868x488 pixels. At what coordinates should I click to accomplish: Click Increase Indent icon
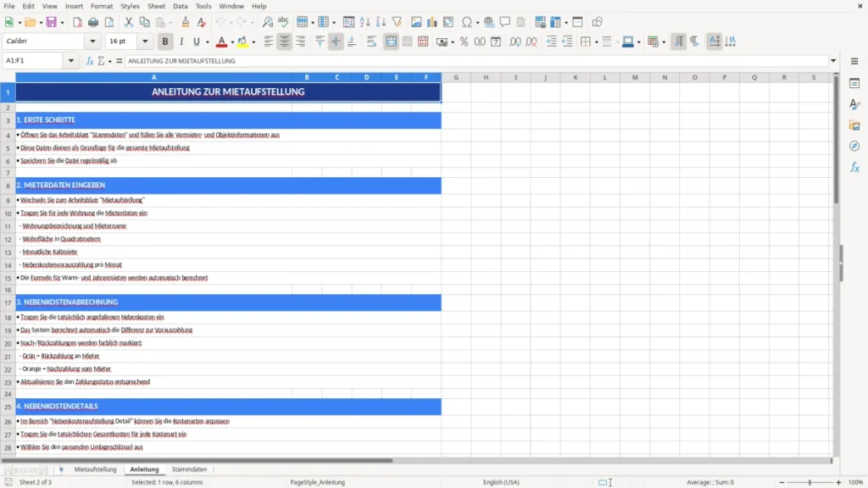[551, 42]
